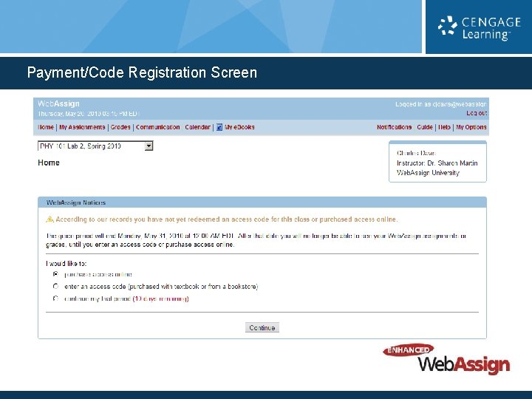Open the Help link
Viewport: 532px width, 399px height.
[445, 127]
